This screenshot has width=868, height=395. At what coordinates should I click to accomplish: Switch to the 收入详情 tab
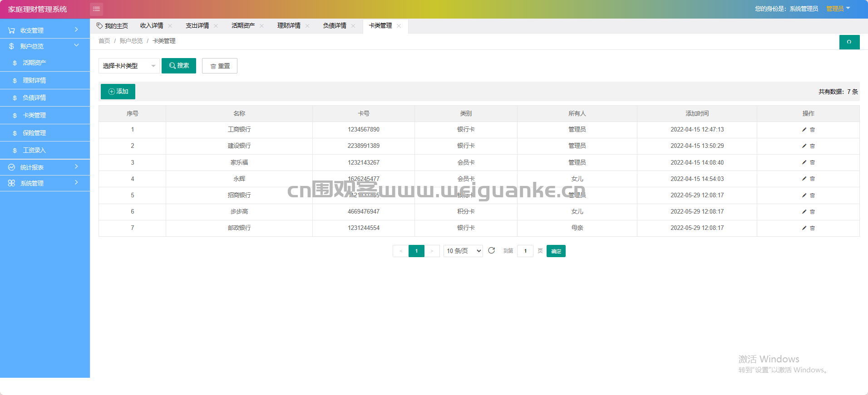pos(152,26)
